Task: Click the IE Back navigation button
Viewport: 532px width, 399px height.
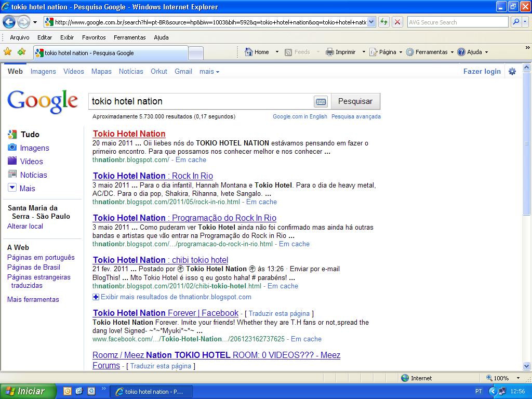Action: click(9, 22)
